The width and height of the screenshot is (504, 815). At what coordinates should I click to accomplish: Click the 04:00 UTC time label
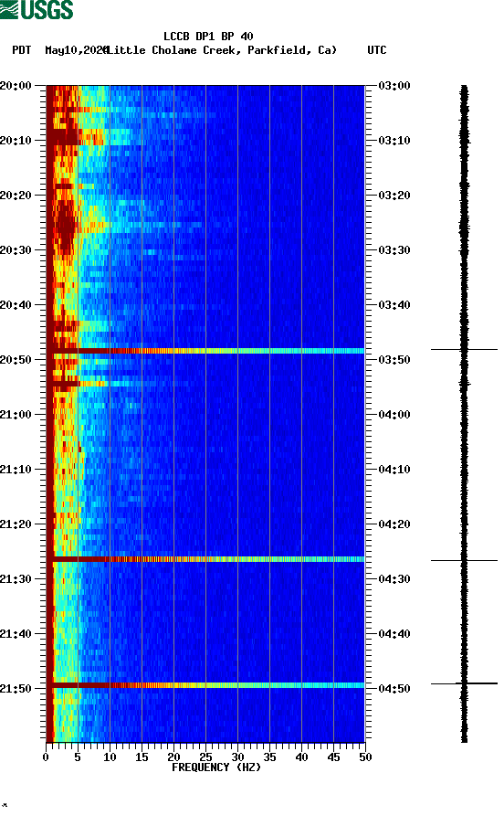pos(394,415)
